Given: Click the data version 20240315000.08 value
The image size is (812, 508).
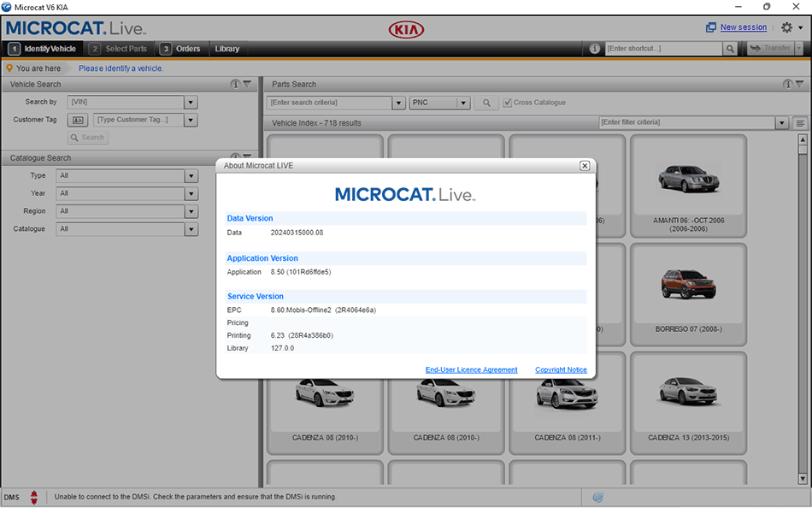Looking at the screenshot, I should coord(297,233).
